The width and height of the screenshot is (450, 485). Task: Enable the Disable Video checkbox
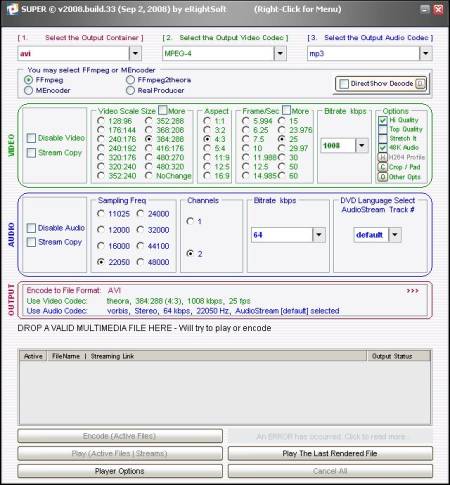point(31,138)
